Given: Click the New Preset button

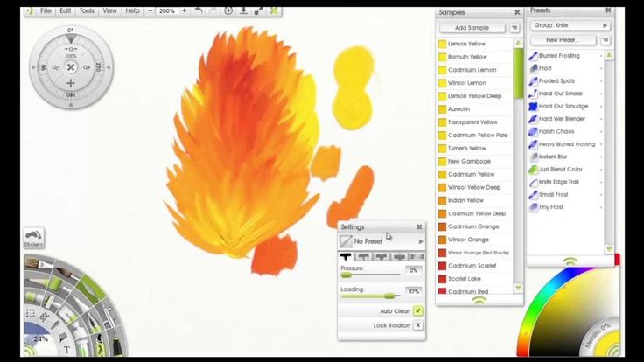Looking at the screenshot, I should pyautogui.click(x=563, y=40).
